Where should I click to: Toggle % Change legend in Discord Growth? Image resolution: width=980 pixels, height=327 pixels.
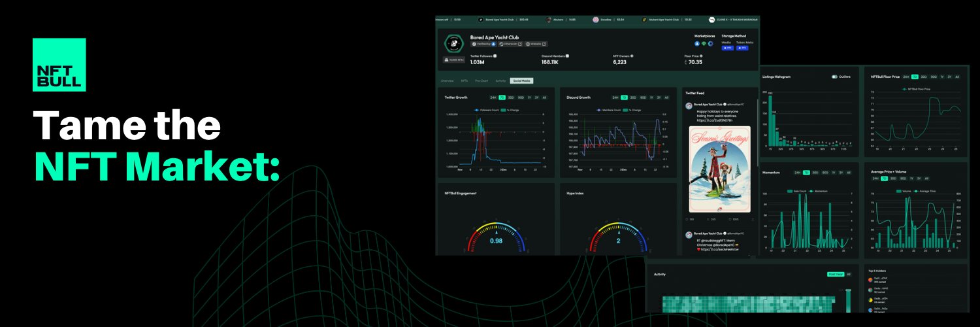632,110
